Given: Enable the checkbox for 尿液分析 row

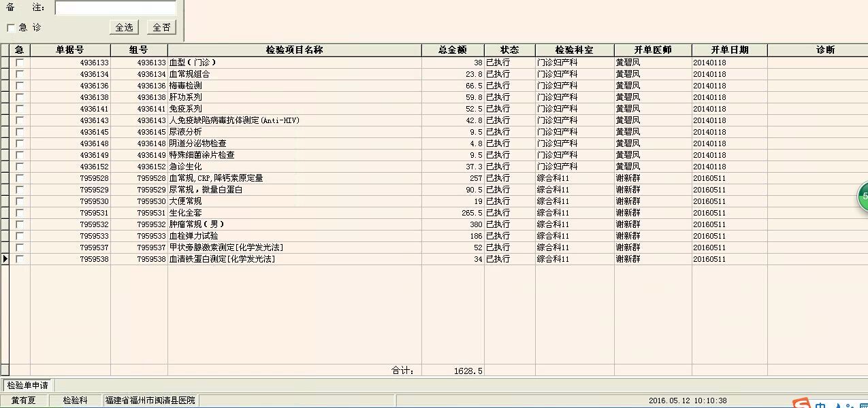Looking at the screenshot, I should tap(20, 132).
